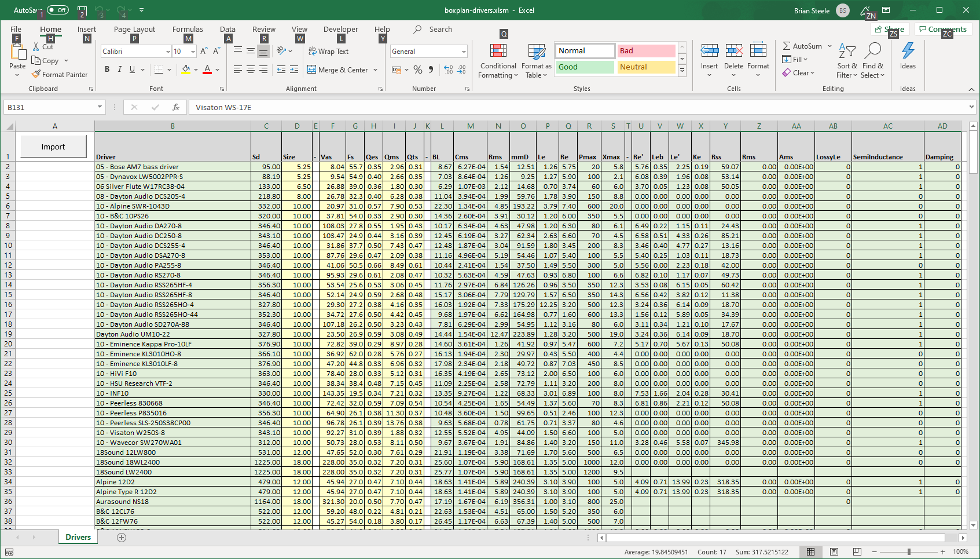
Task: Click the Copy icon
Action: [x=36, y=60]
